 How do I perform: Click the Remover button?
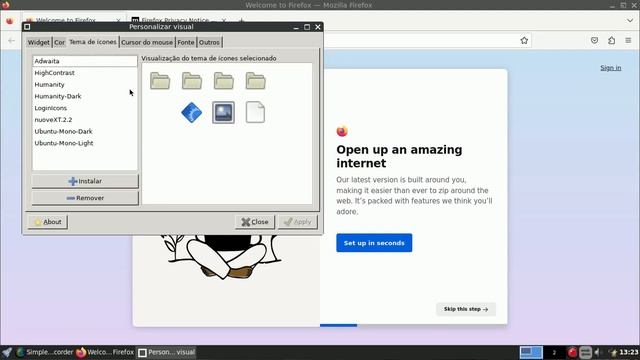point(85,198)
